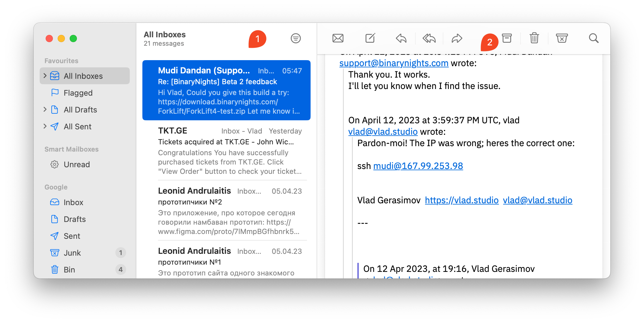This screenshot has height=323, width=644.
Task: Click the Junk unread count badge
Action: [121, 253]
